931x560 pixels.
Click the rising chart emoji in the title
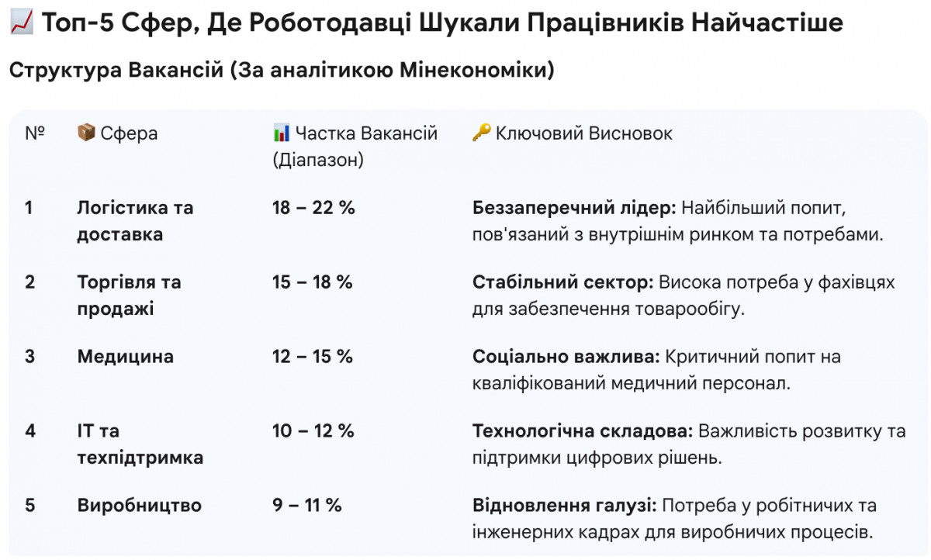(21, 24)
